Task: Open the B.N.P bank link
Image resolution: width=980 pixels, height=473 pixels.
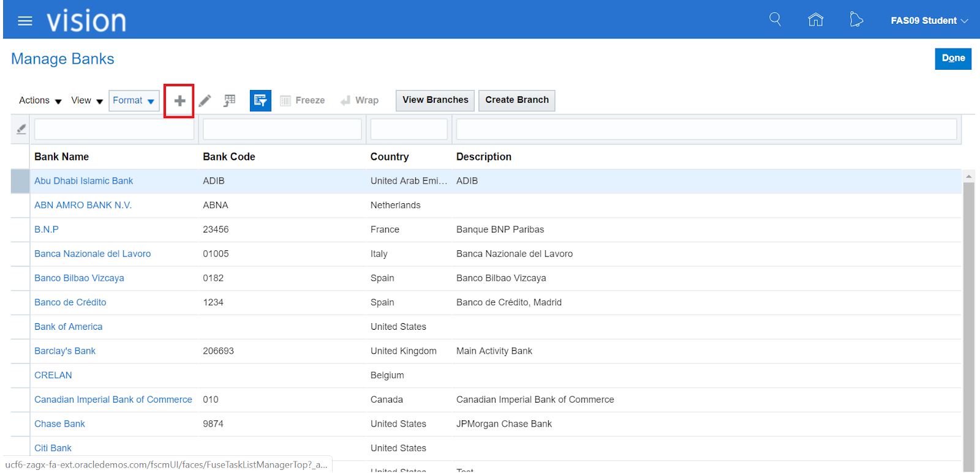Action: tap(47, 229)
